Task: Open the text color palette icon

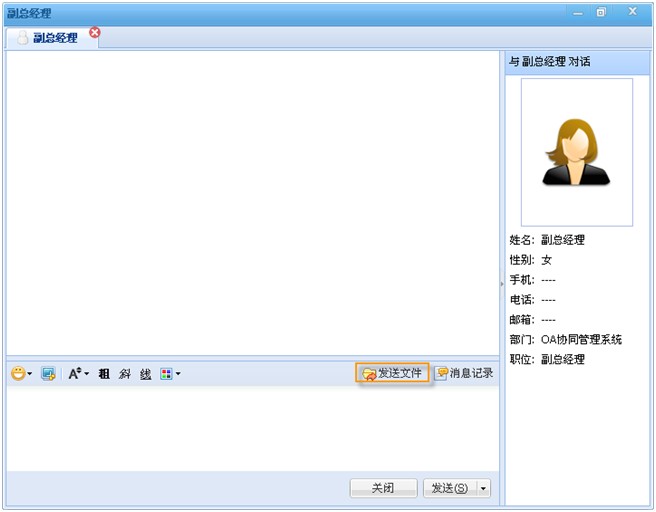Action: [166, 374]
